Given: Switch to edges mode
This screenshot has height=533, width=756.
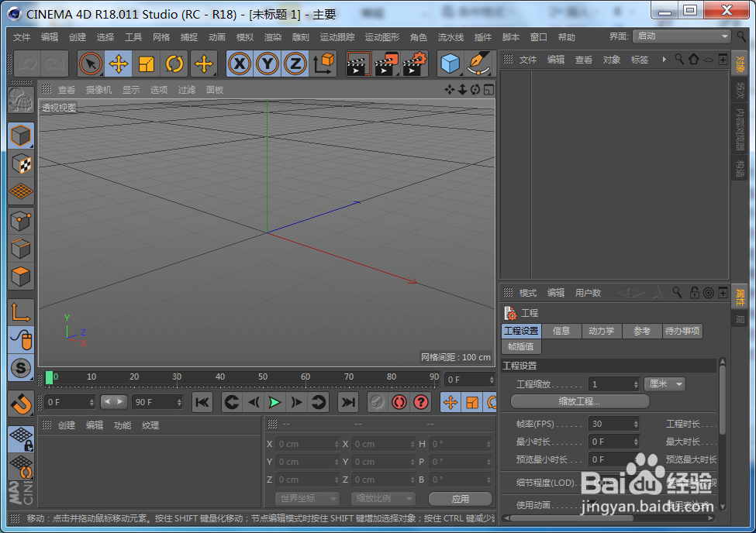Looking at the screenshot, I should (x=21, y=249).
